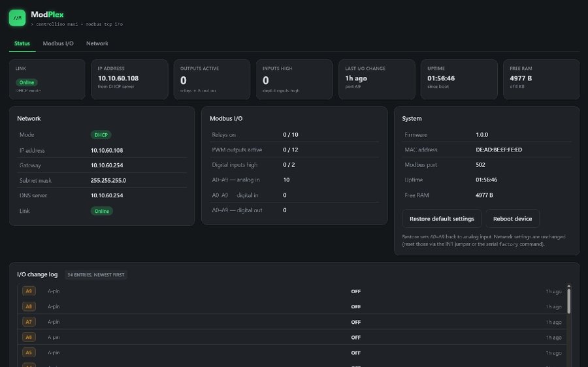
Task: Click the Free RAM card value 4977 B
Action: (x=521, y=78)
